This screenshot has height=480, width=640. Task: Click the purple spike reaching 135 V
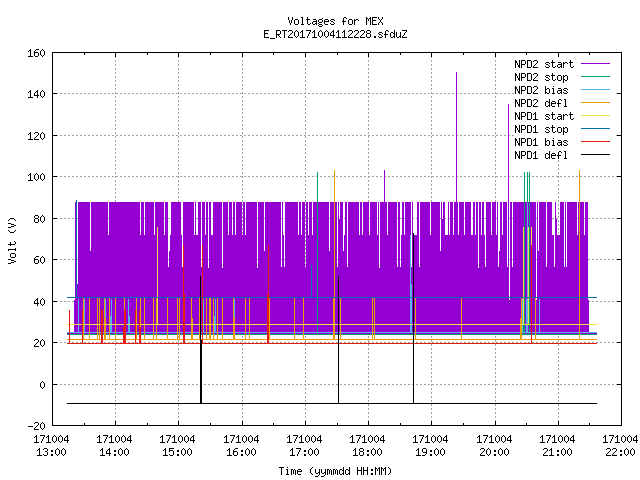coord(508,153)
